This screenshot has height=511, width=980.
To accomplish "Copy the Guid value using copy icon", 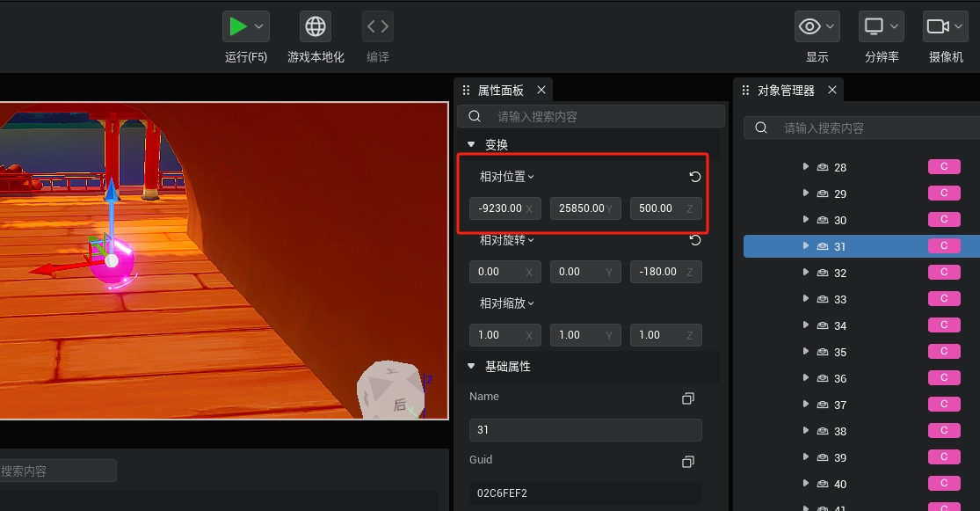I will pos(688,462).
